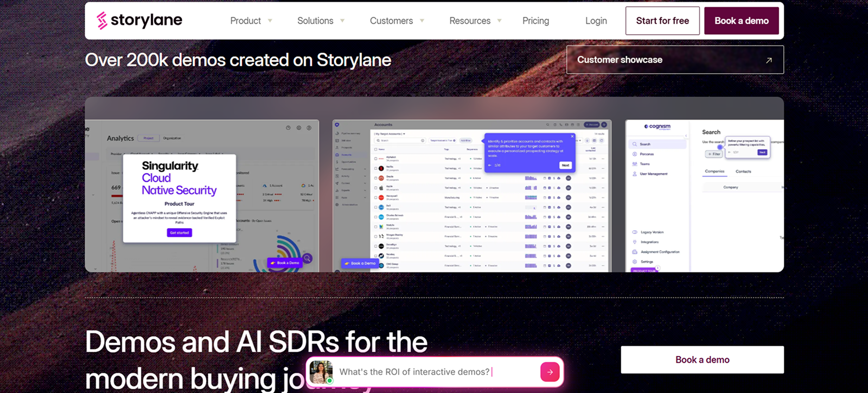The image size is (868, 393).
Task: Switch to the Contacts tab
Action: tap(743, 172)
